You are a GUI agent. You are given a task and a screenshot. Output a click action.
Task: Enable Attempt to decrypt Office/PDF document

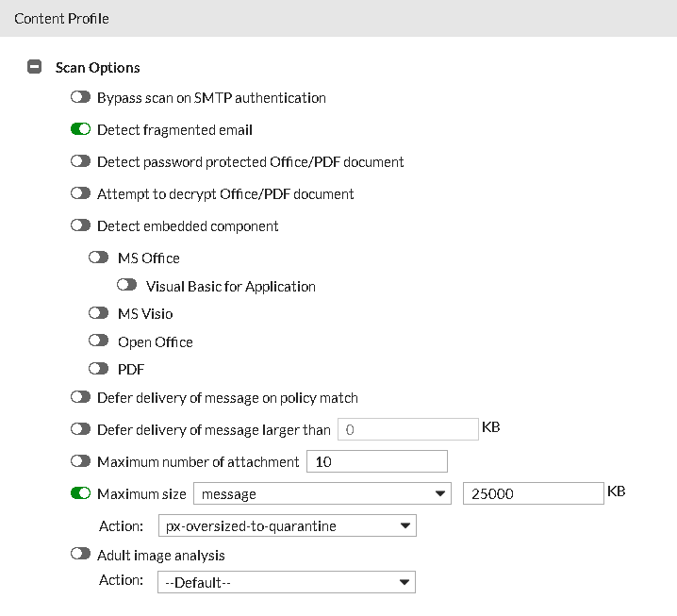(x=80, y=194)
